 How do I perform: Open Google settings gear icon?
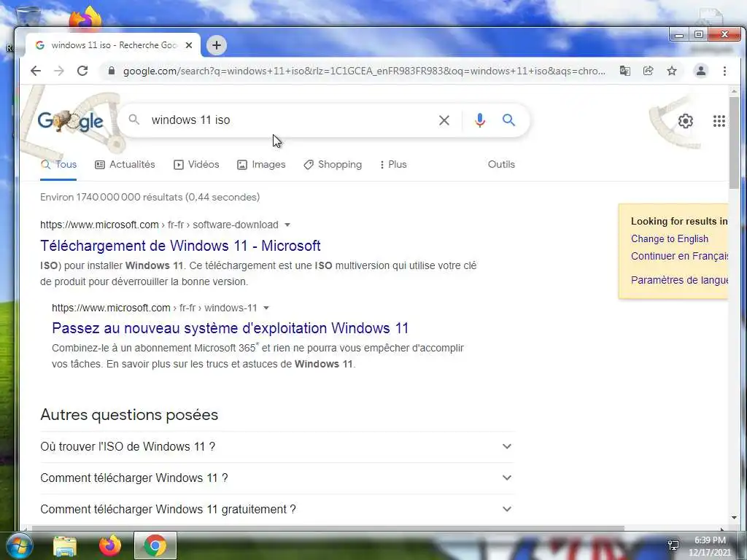686,121
